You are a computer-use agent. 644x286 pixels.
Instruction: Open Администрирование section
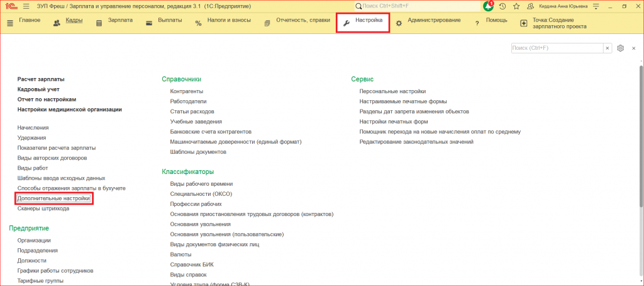click(434, 20)
